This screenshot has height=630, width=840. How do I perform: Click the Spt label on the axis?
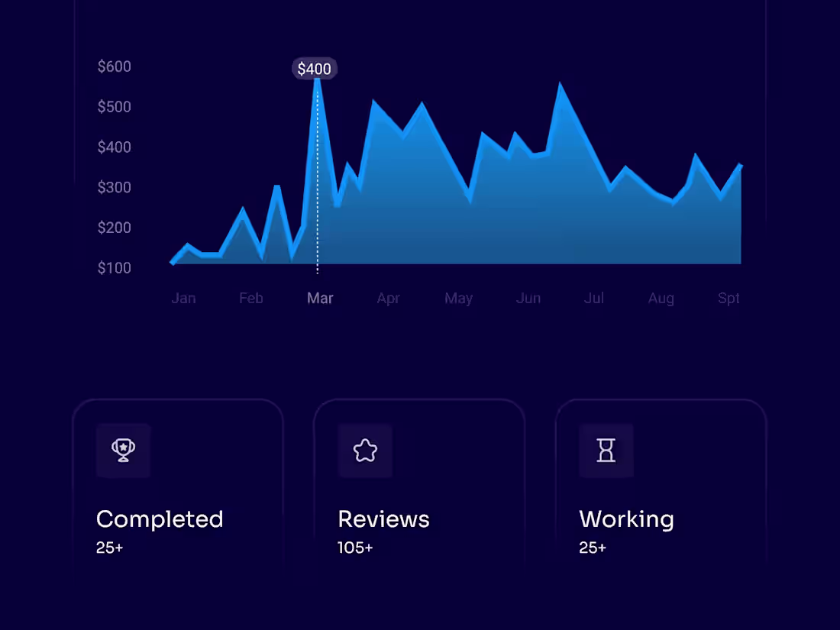[x=729, y=298]
